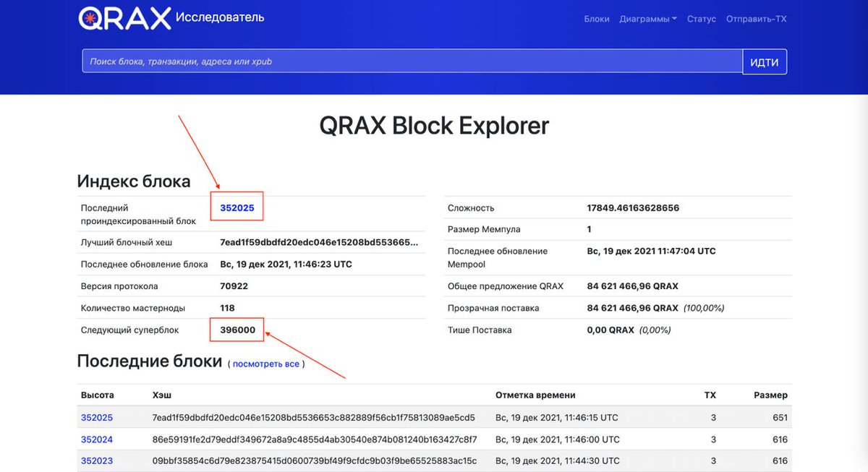The height and width of the screenshot is (472, 868).
Task: Select the size value 651
Action: tap(780, 418)
